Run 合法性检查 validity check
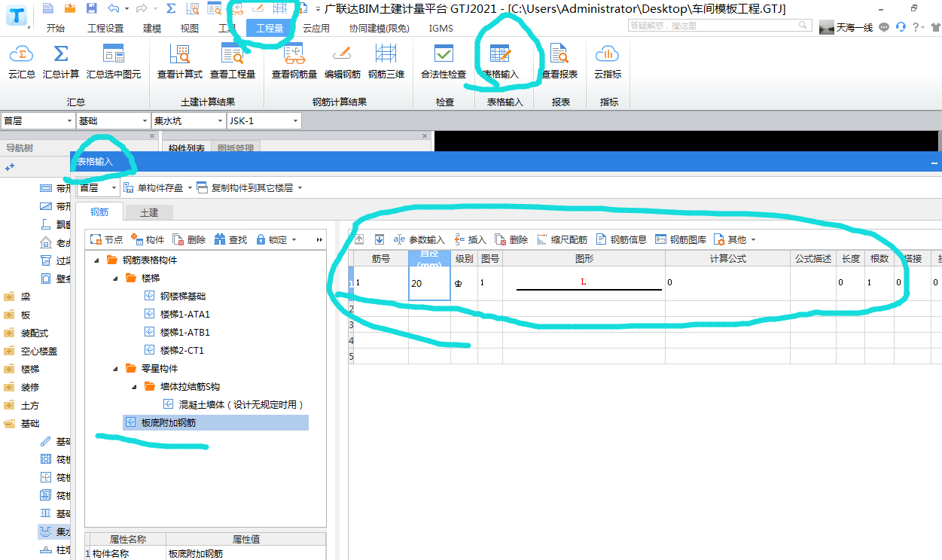The image size is (942, 560). coord(444,61)
